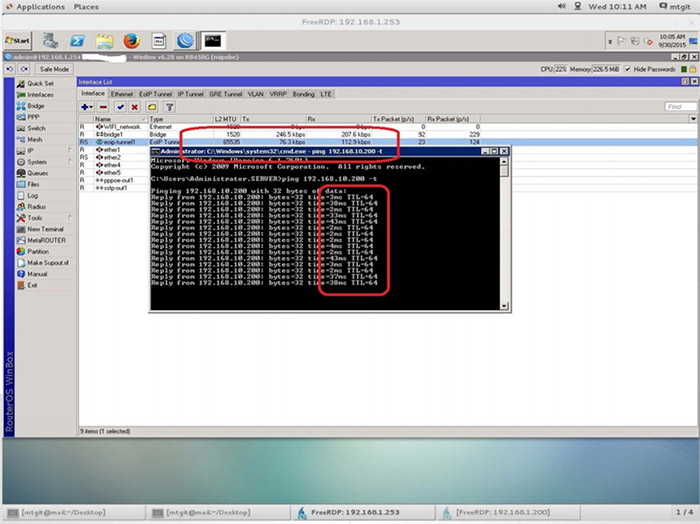The width and height of the screenshot is (700, 524).
Task: Expand IP submenu arrow
Action: click(x=70, y=150)
